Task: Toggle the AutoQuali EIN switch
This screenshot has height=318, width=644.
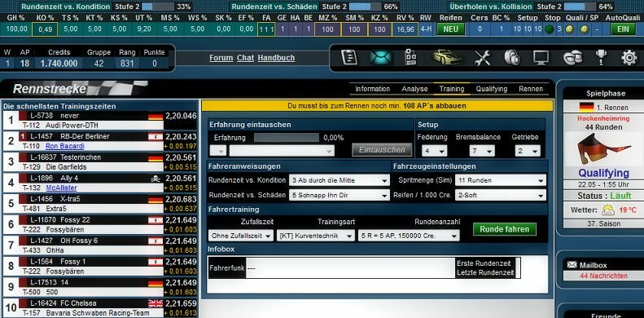Action: [623, 29]
